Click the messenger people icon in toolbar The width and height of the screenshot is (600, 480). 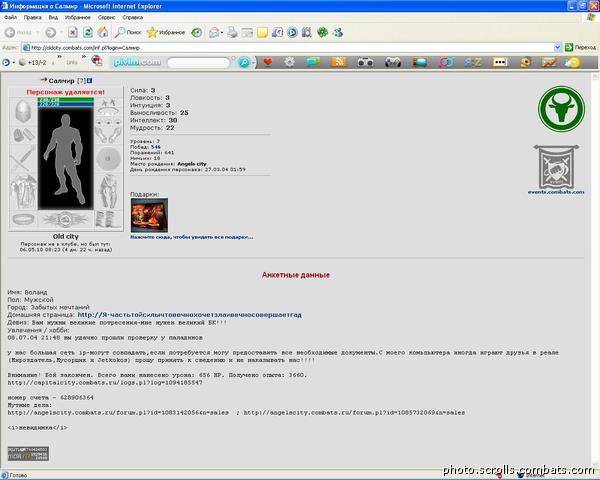point(338,33)
